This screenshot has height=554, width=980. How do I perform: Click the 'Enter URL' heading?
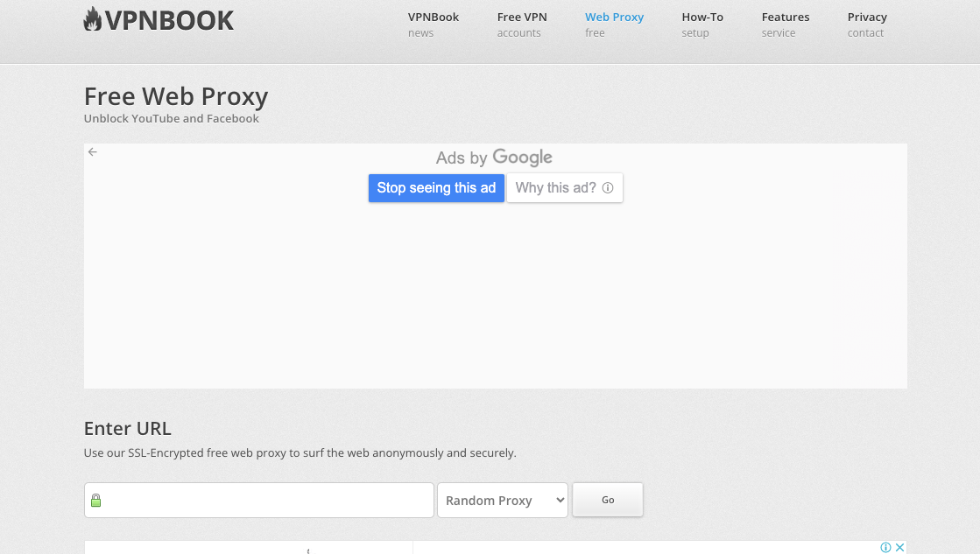click(x=128, y=429)
